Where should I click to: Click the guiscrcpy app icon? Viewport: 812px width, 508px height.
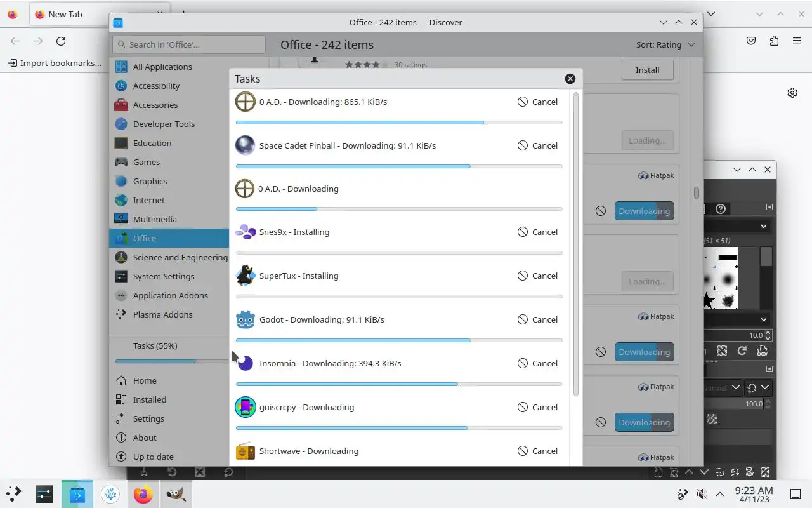coord(246,407)
